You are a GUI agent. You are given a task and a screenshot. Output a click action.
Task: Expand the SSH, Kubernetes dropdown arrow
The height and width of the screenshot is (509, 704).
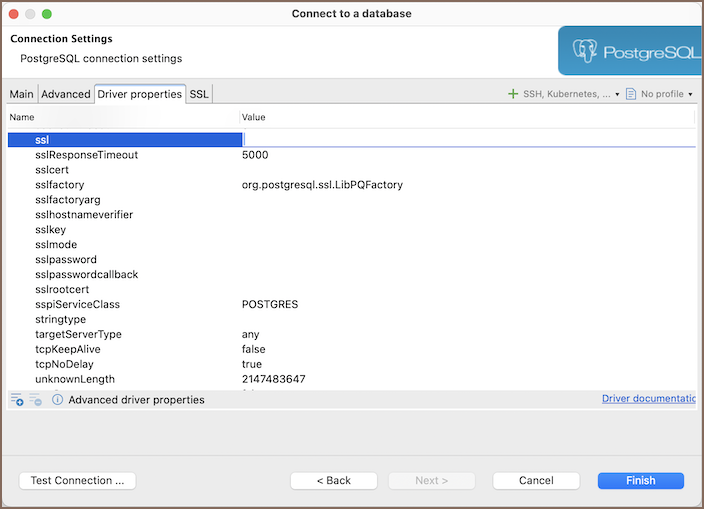(617, 95)
